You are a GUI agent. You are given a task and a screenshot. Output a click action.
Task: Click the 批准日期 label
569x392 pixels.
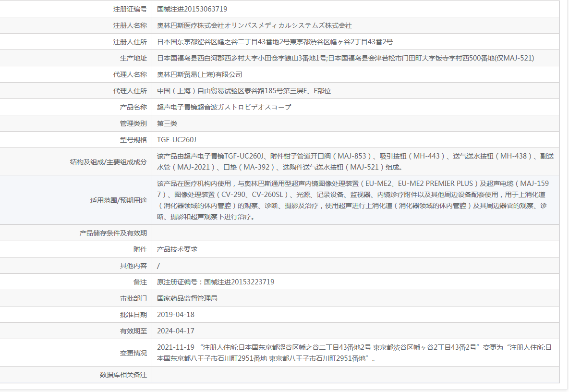(133, 315)
